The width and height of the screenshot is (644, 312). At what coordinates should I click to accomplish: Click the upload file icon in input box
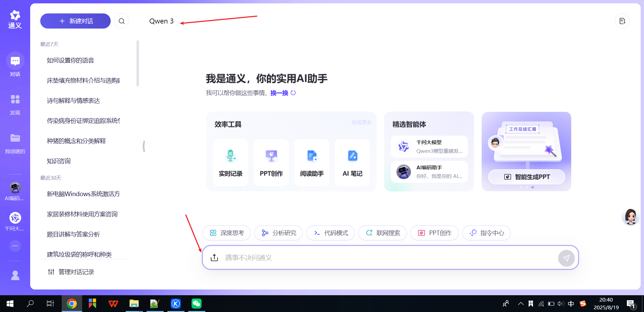(x=214, y=258)
